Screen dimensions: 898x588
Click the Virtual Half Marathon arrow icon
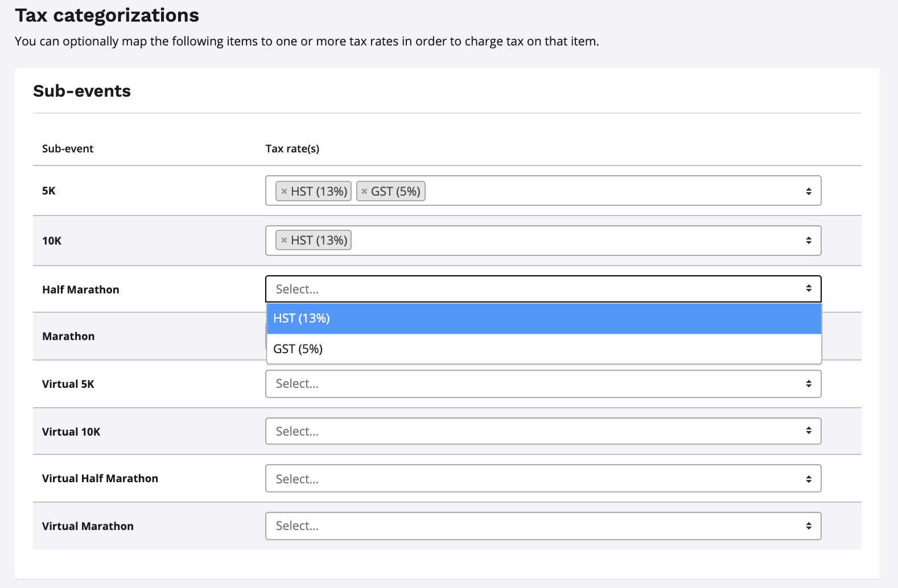(808, 479)
